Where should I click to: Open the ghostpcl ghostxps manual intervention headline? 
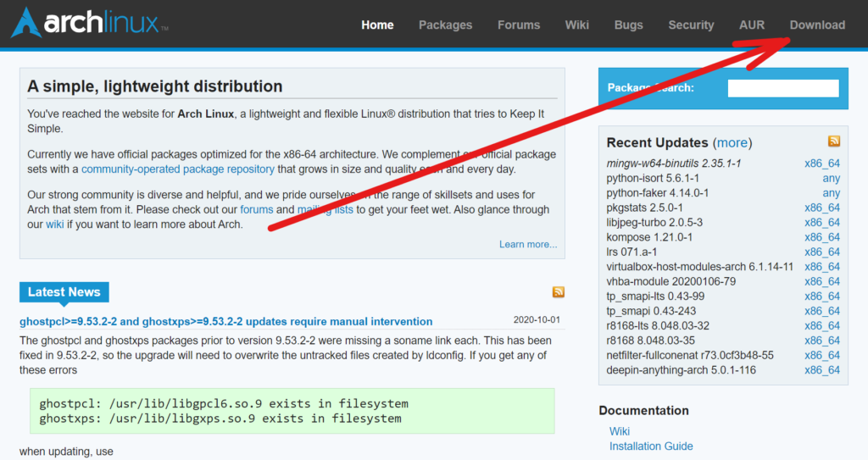pyautogui.click(x=225, y=321)
